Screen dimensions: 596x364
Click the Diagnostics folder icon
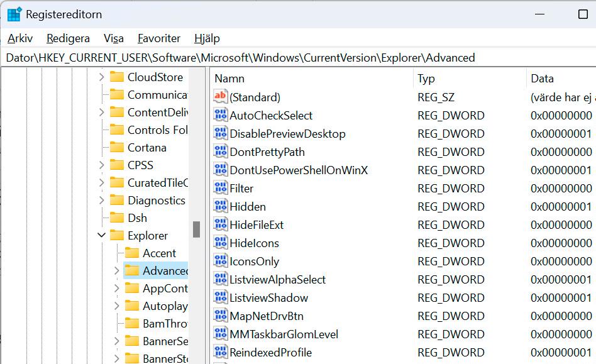117,200
